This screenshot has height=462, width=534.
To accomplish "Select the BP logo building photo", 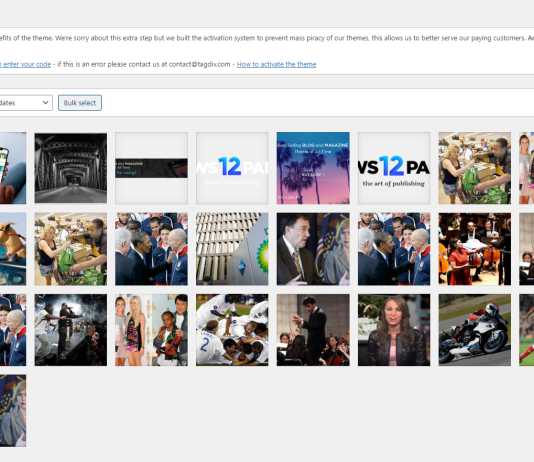I will click(x=232, y=249).
